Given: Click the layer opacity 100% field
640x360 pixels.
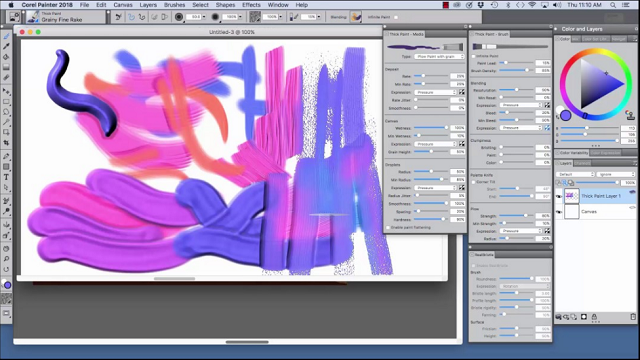Looking at the screenshot, I should (629, 183).
